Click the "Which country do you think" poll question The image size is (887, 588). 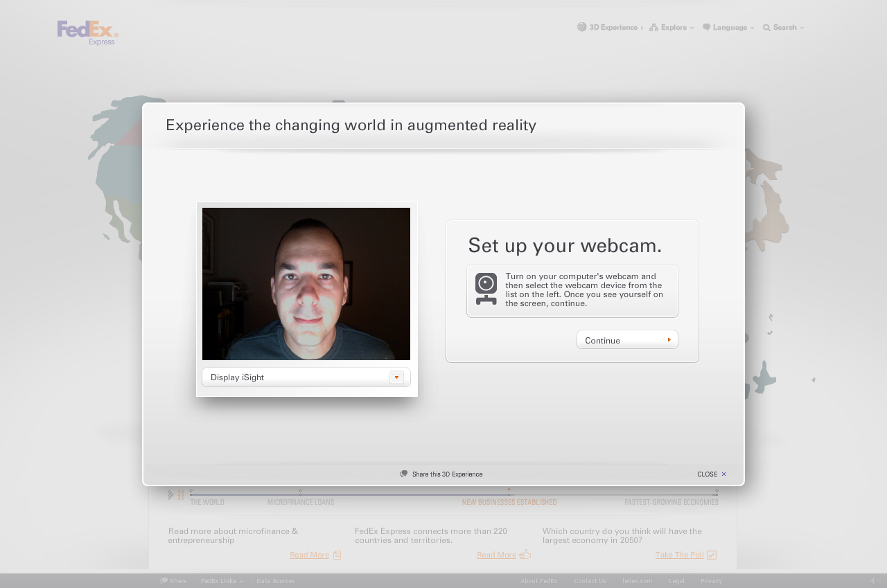pyautogui.click(x=622, y=535)
